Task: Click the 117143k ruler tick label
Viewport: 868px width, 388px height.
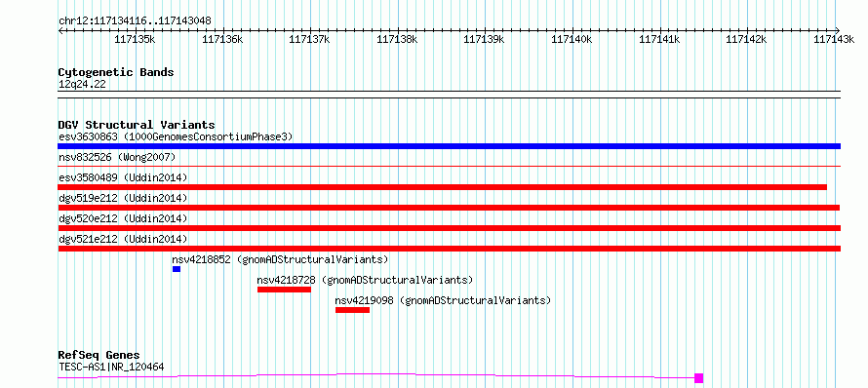Action: (x=834, y=39)
